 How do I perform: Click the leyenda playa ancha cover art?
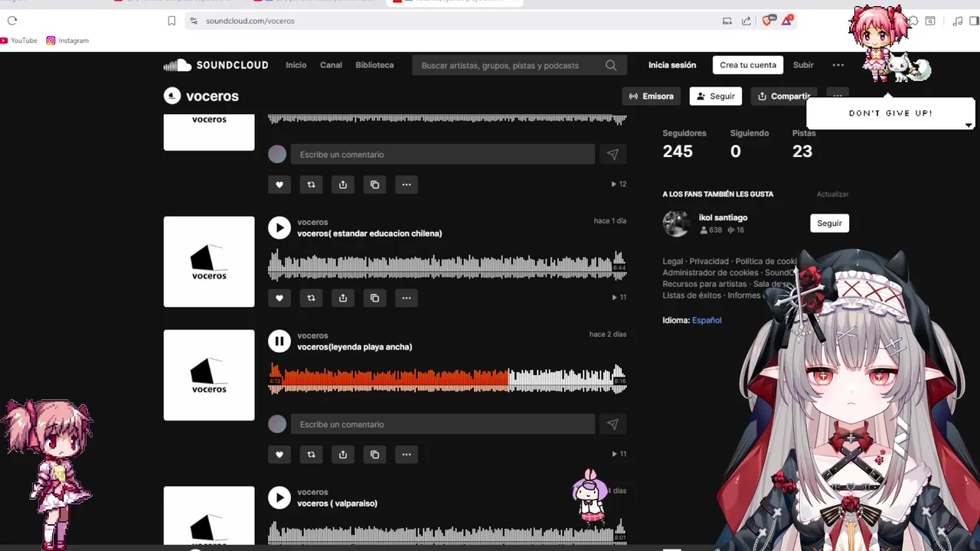(209, 375)
